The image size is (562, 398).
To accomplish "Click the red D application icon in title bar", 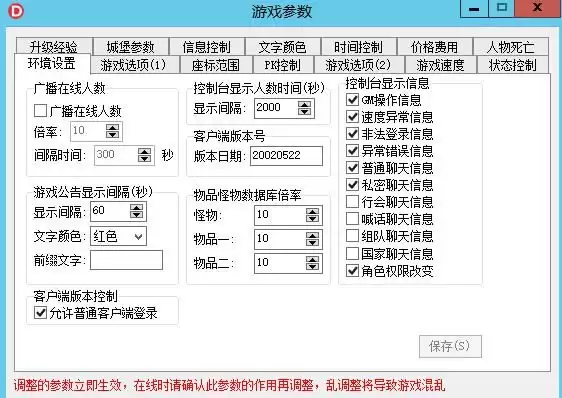I will point(15,11).
